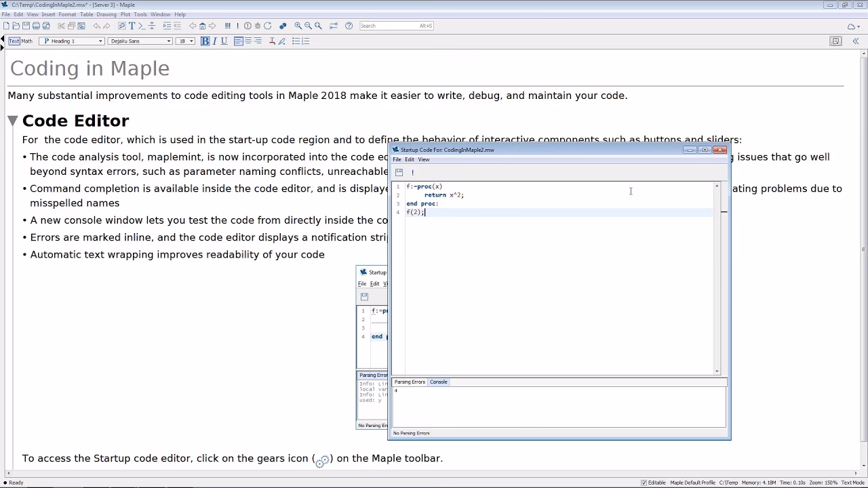
Task: Click the font color icon
Action: tap(272, 41)
